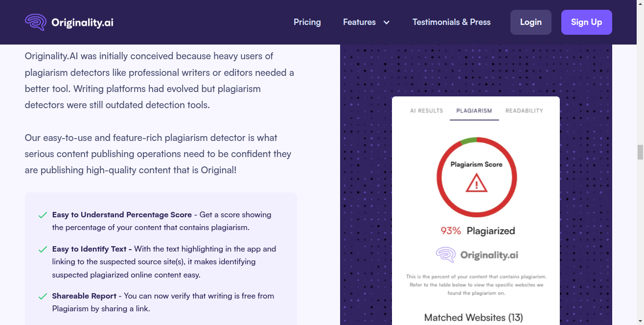
Task: Click the Sign Up button
Action: [x=586, y=22]
